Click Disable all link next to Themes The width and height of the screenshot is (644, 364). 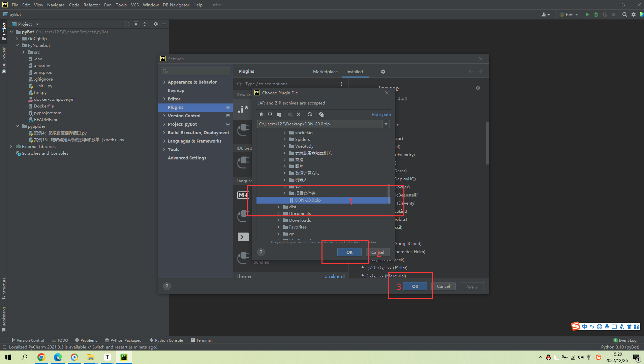(x=334, y=276)
